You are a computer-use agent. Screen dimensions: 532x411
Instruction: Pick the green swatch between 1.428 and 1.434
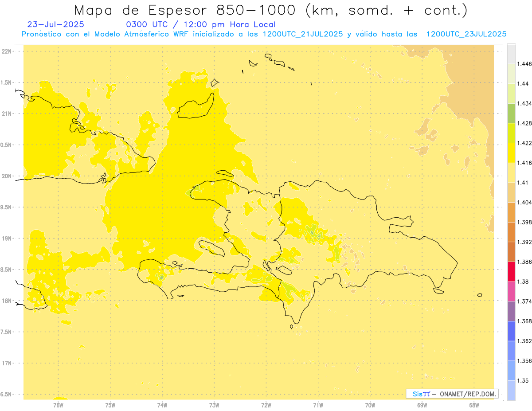point(511,113)
